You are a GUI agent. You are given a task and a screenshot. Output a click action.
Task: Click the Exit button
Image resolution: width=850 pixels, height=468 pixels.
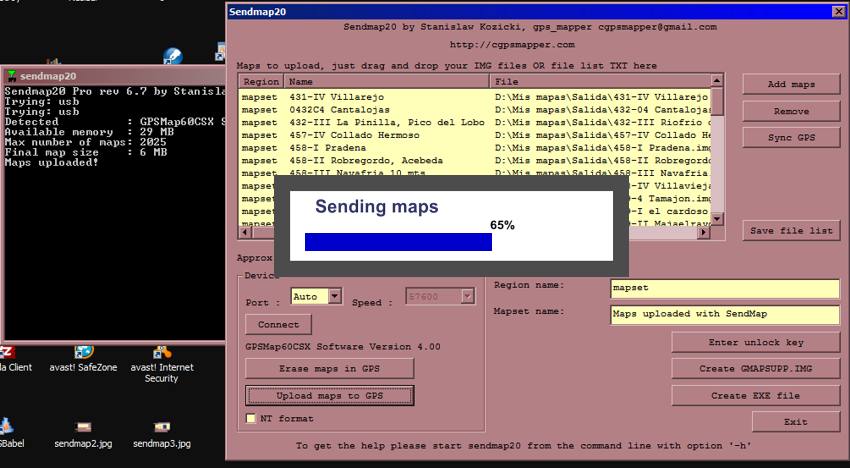coord(796,421)
